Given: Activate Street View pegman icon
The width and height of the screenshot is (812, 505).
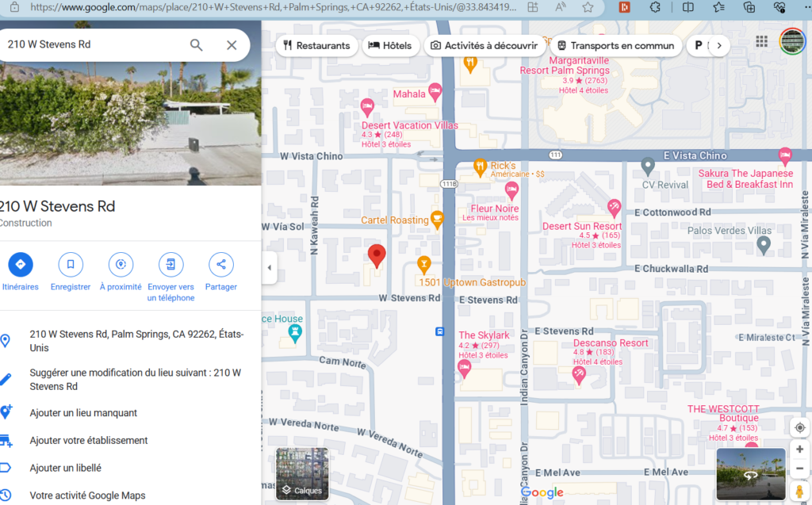Looking at the screenshot, I should (799, 491).
